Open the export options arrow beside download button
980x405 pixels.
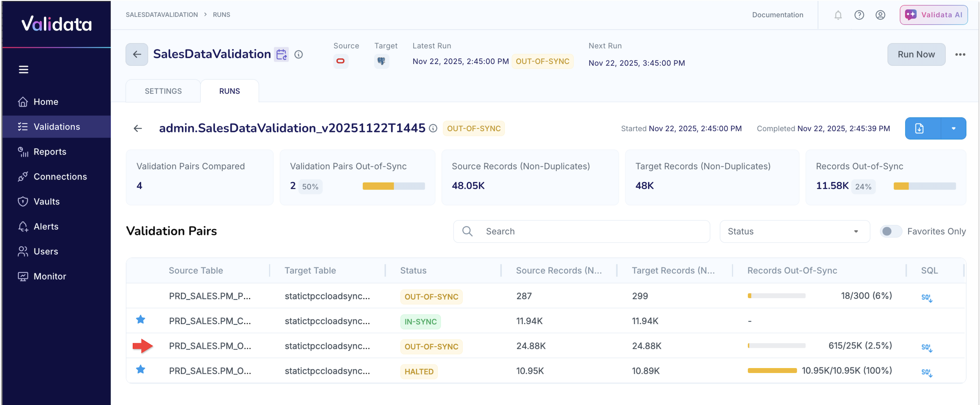click(953, 128)
